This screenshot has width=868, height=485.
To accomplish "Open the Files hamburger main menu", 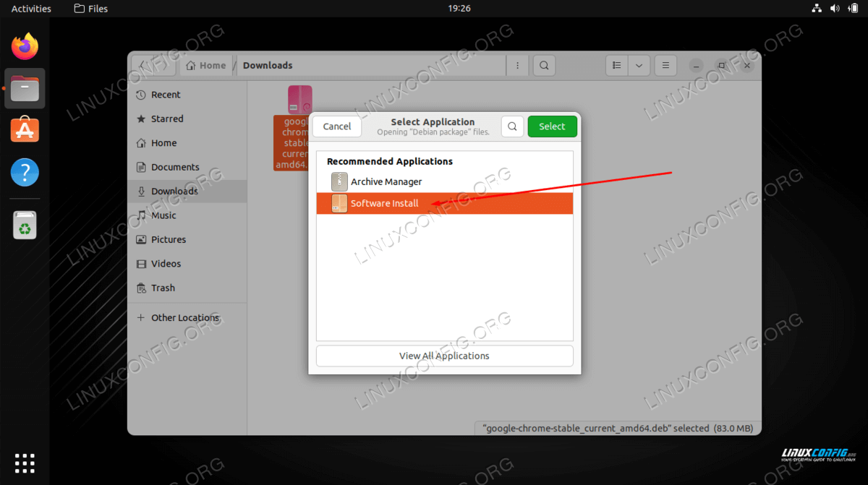I will coord(665,65).
